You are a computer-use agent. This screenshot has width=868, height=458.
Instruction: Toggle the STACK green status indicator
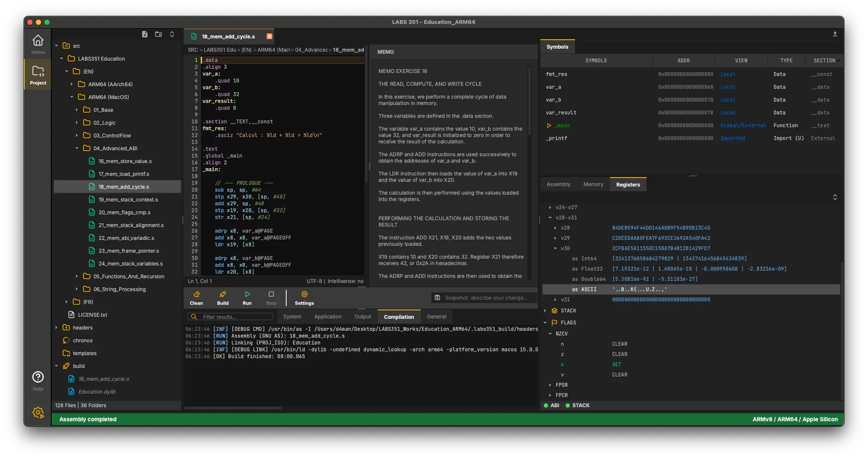pyautogui.click(x=568, y=405)
